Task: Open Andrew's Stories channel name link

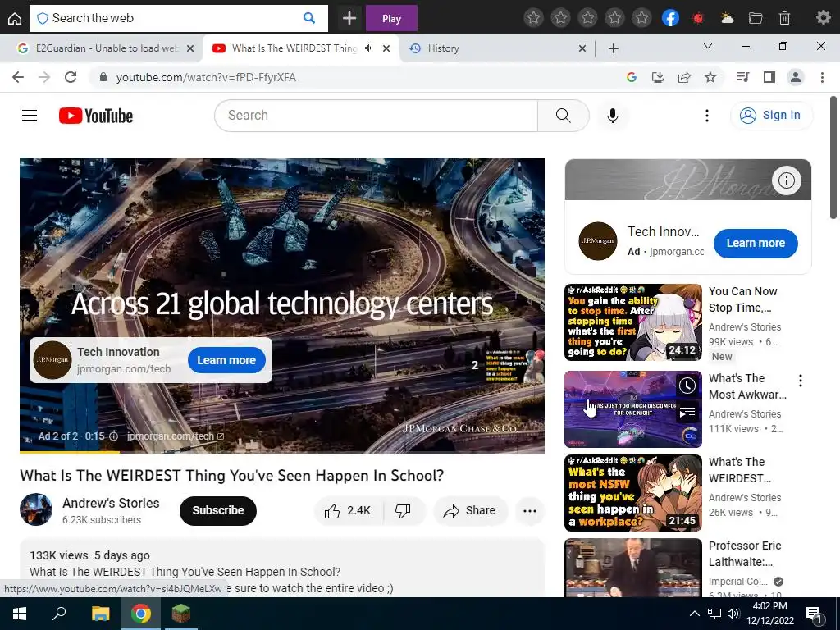Action: point(111,503)
